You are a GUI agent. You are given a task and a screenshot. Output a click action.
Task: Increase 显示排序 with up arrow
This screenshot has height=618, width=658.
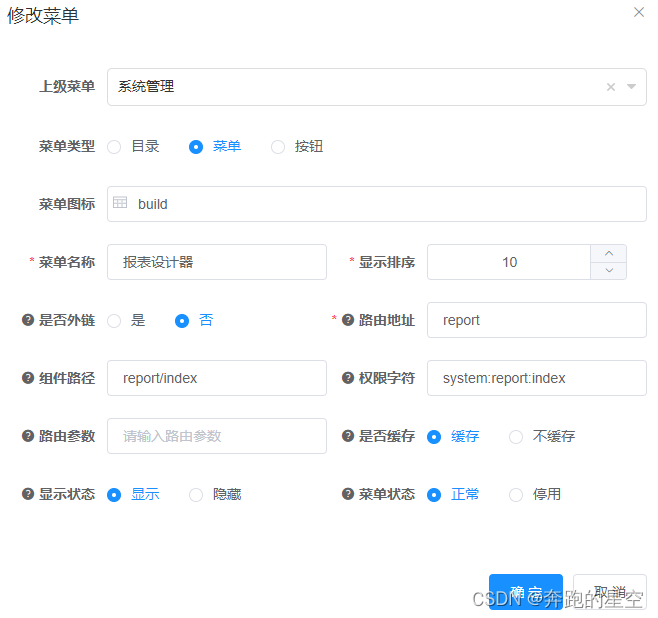(x=609, y=253)
